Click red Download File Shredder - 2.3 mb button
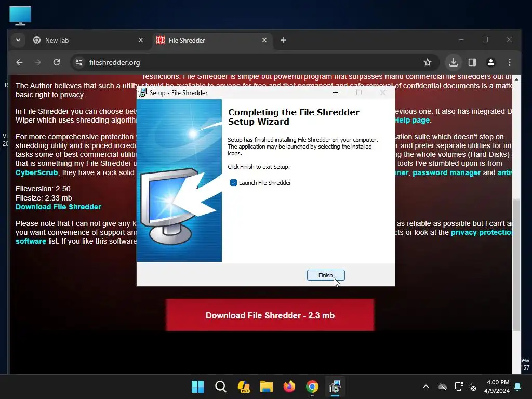The height and width of the screenshot is (399, 532). click(270, 315)
